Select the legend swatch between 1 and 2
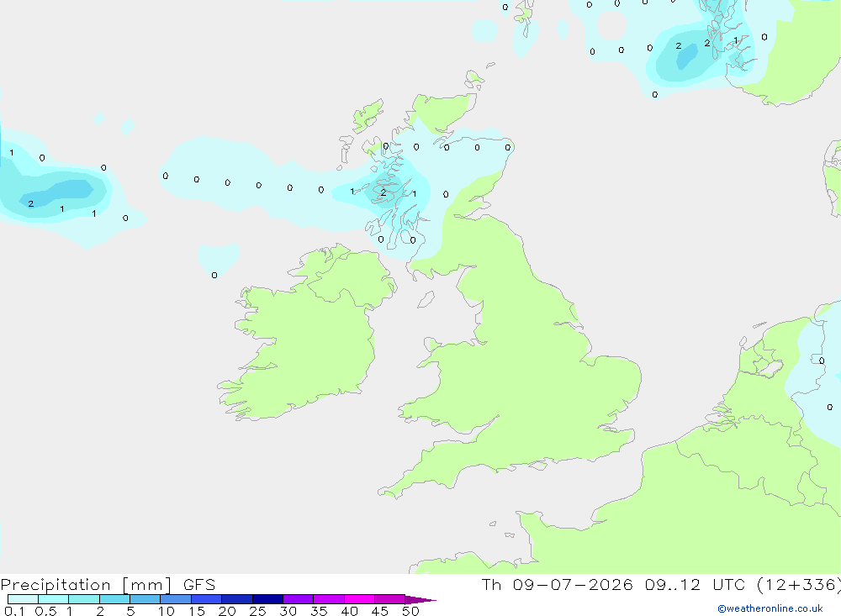The width and height of the screenshot is (841, 616). (x=84, y=599)
